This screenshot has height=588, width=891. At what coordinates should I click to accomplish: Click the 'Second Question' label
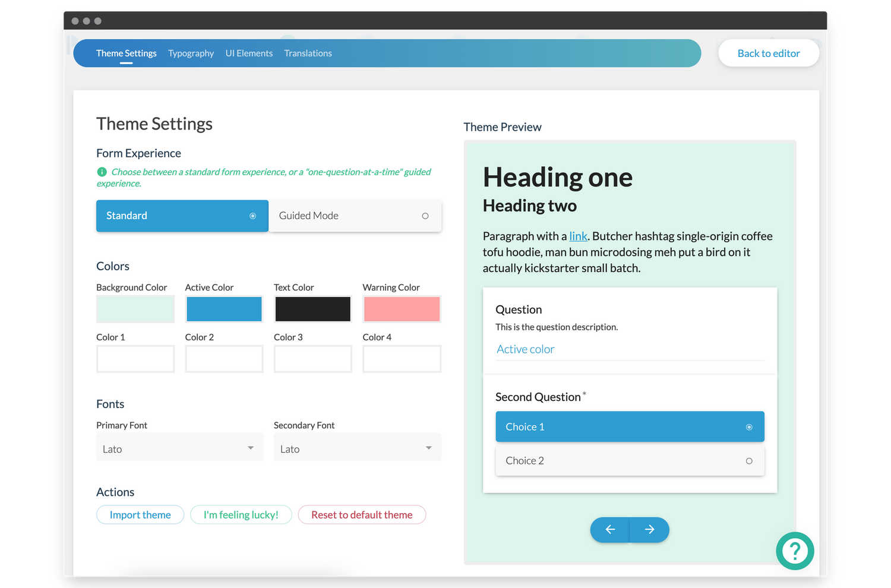(538, 397)
